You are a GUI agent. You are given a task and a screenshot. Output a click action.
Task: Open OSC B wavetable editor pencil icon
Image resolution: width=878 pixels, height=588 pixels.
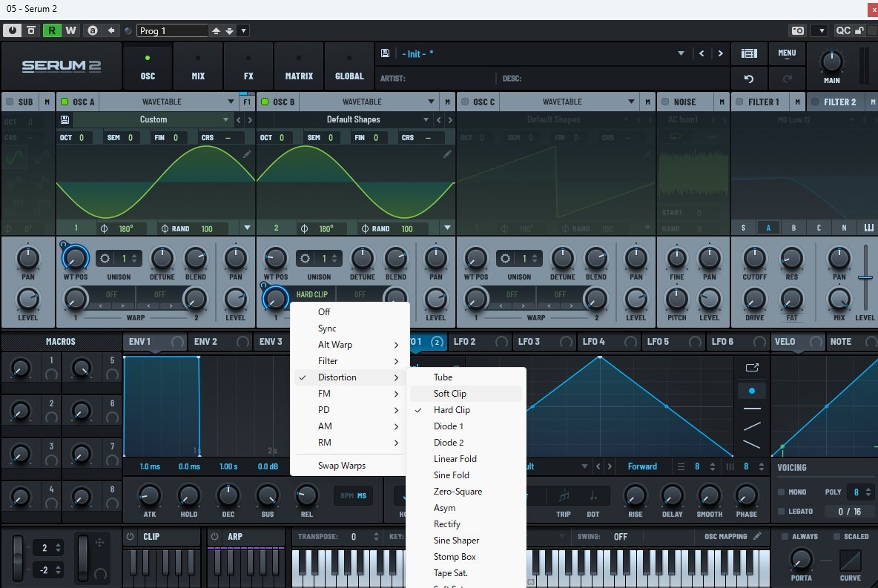point(447,154)
